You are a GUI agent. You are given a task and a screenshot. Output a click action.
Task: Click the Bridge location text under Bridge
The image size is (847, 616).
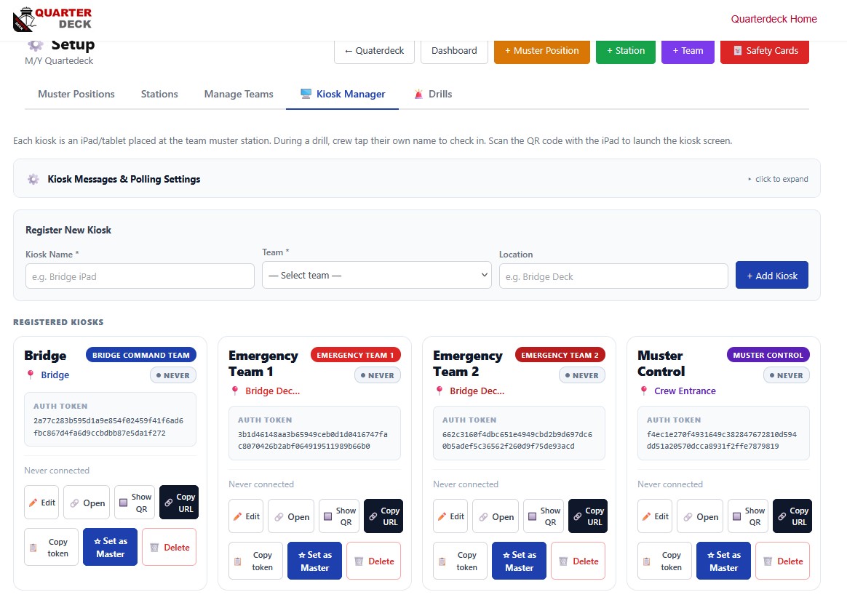click(55, 375)
